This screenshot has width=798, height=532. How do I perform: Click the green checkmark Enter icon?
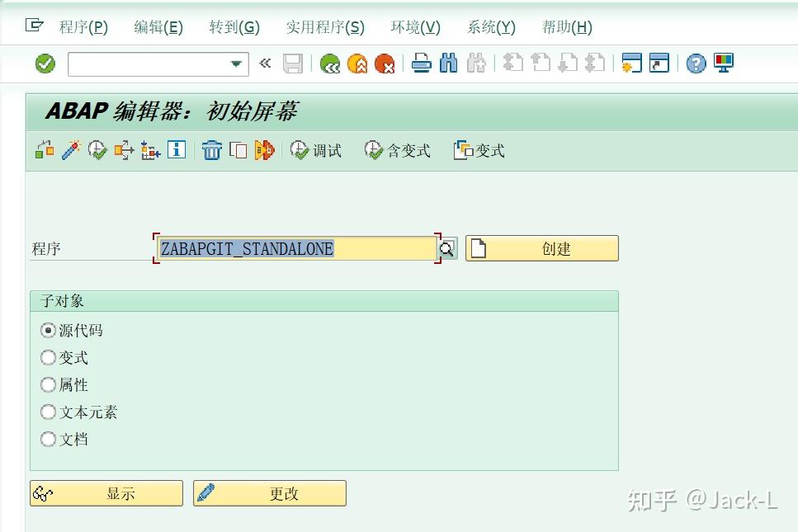point(45,64)
